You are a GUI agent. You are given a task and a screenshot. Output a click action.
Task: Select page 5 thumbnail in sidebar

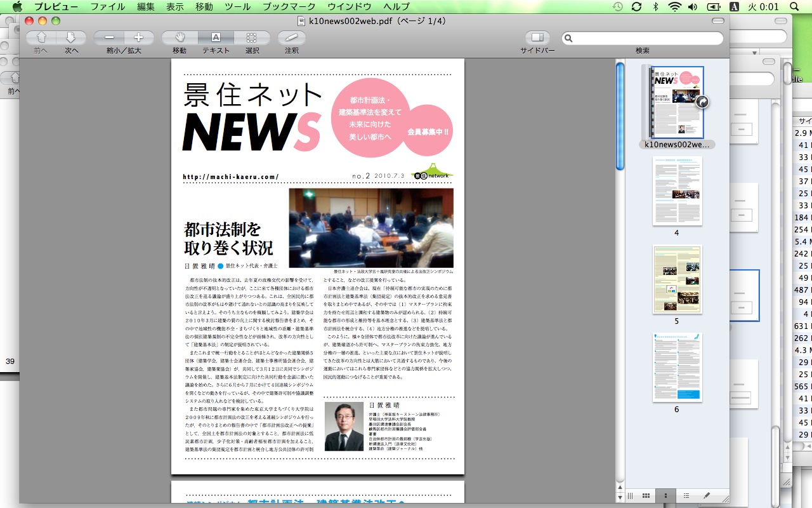click(x=677, y=279)
